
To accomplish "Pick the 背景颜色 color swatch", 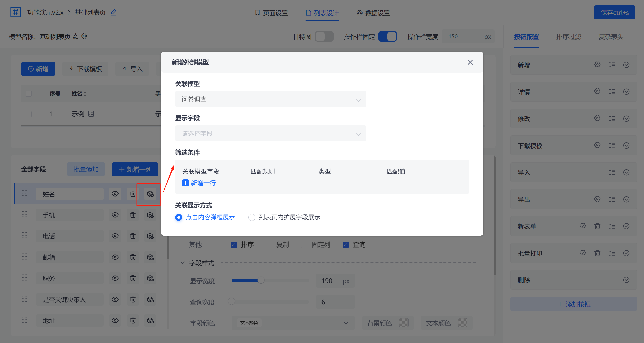I will 404,323.
